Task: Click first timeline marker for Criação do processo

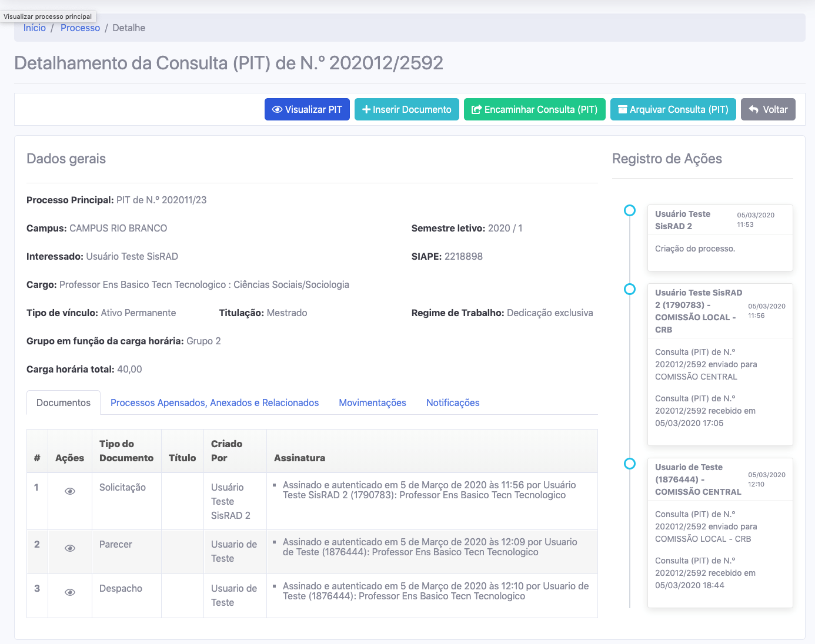Action: (630, 210)
